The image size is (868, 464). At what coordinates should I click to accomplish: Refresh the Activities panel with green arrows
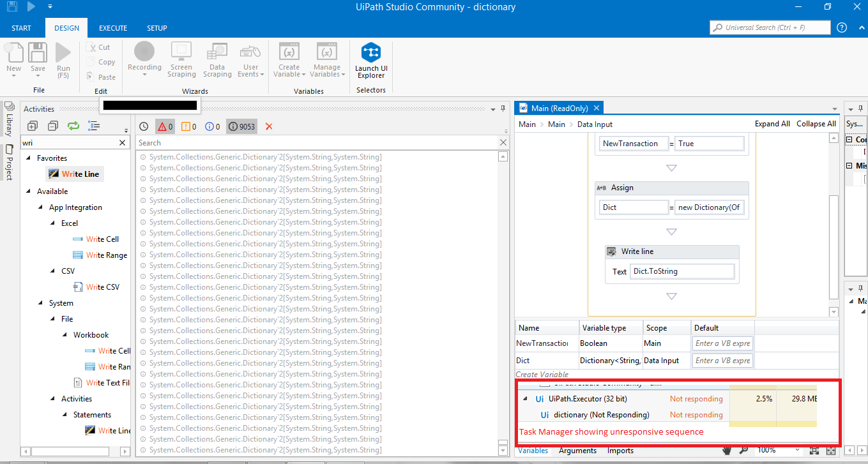pos(73,126)
